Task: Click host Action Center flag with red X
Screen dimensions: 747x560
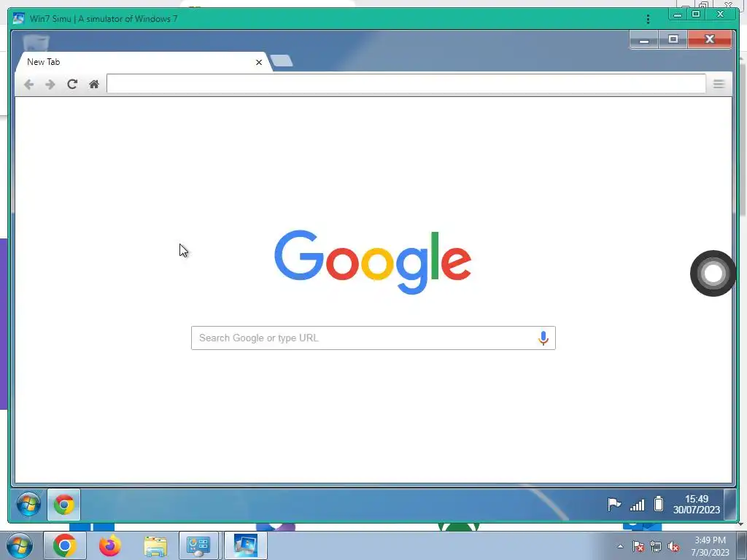Action: coord(638,546)
